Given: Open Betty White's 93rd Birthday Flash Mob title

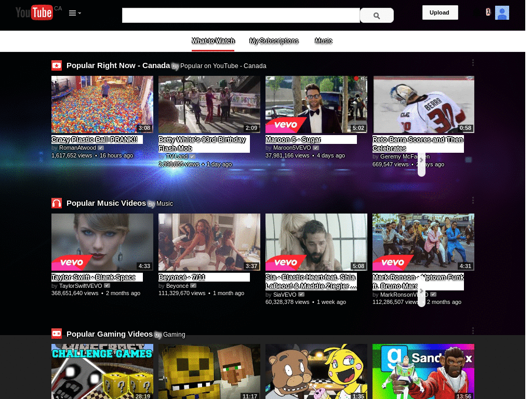Looking at the screenshot, I should [202, 144].
